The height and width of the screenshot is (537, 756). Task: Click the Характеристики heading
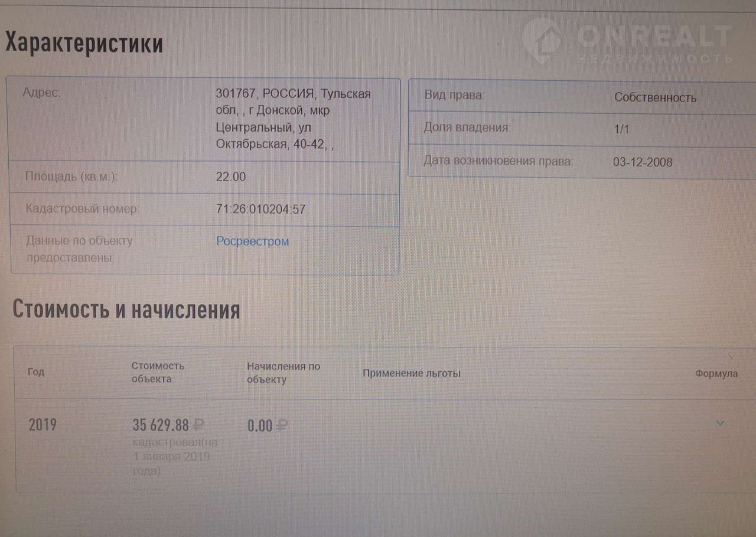click(84, 44)
